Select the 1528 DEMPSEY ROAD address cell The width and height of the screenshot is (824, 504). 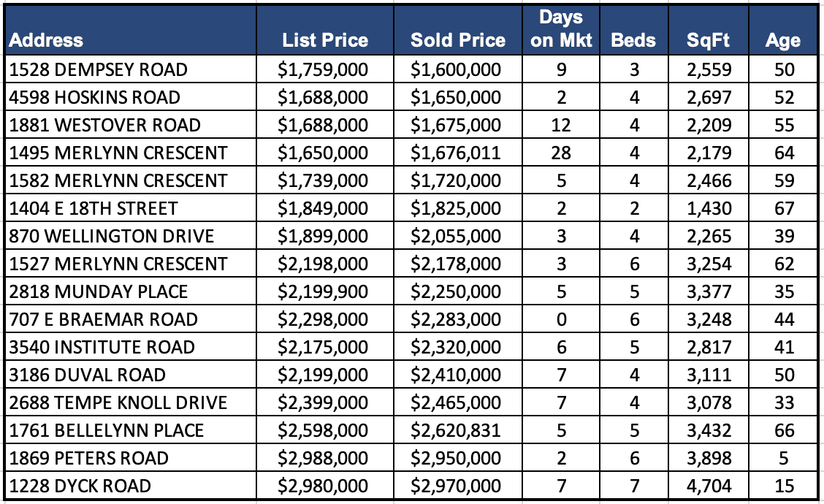(99, 70)
